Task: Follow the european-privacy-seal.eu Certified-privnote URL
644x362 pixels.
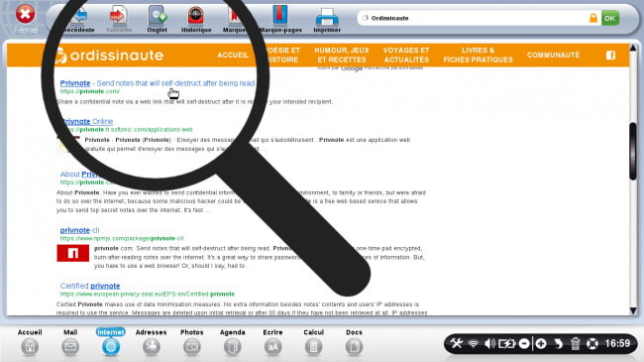Action: pos(147,295)
